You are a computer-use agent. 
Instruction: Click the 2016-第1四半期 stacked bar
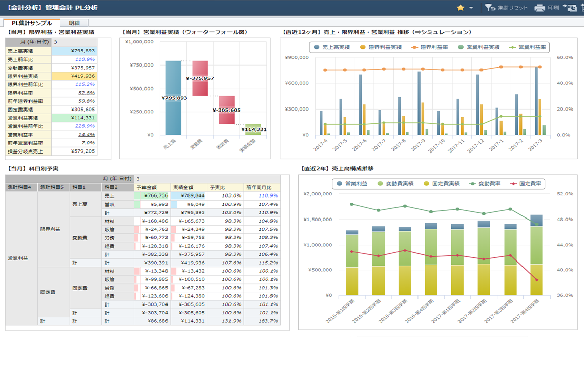click(x=352, y=263)
